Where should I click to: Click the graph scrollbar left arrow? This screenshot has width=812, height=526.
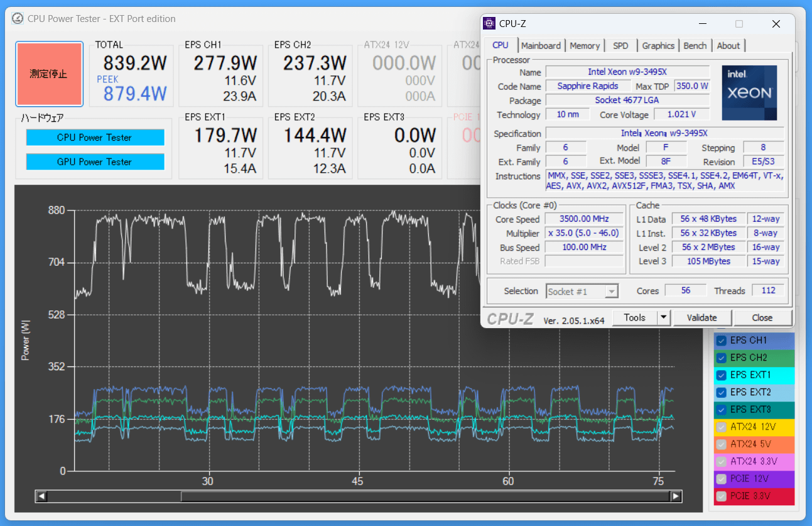coord(41,496)
